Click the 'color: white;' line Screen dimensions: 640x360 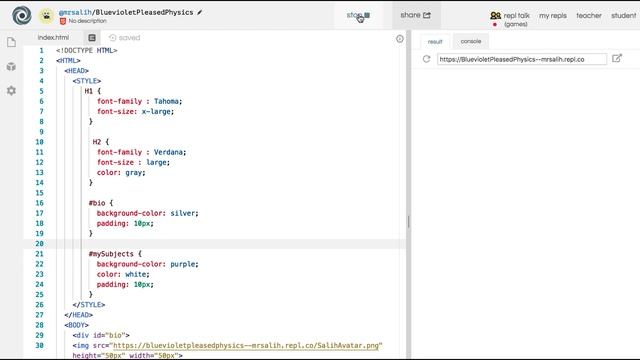coord(123,274)
